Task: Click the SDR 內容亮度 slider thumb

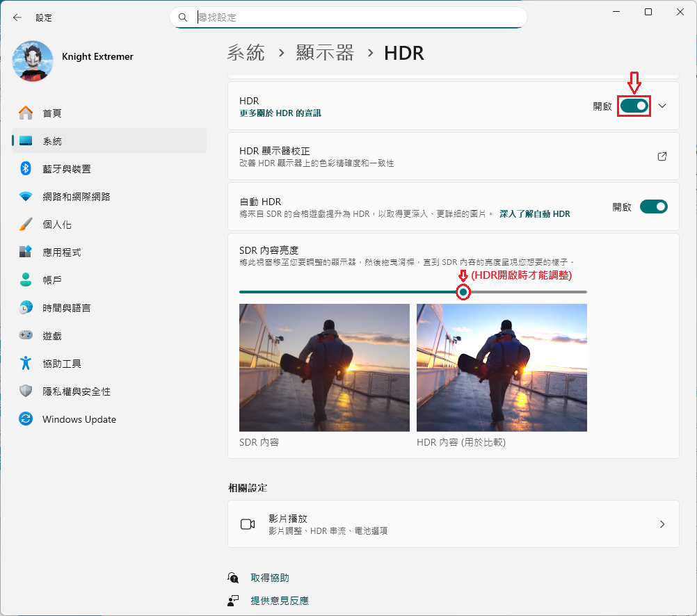Action: click(x=463, y=292)
